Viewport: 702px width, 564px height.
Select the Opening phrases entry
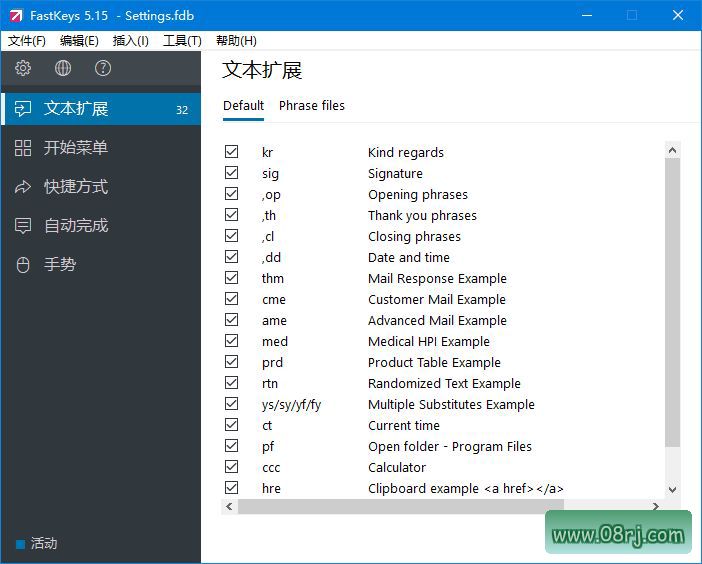(x=418, y=195)
